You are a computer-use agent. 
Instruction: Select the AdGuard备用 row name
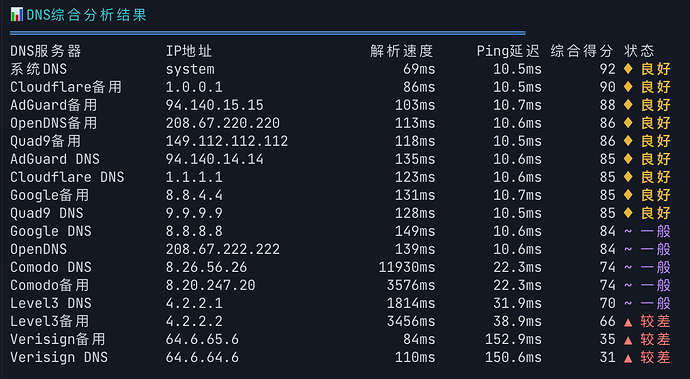(x=54, y=105)
